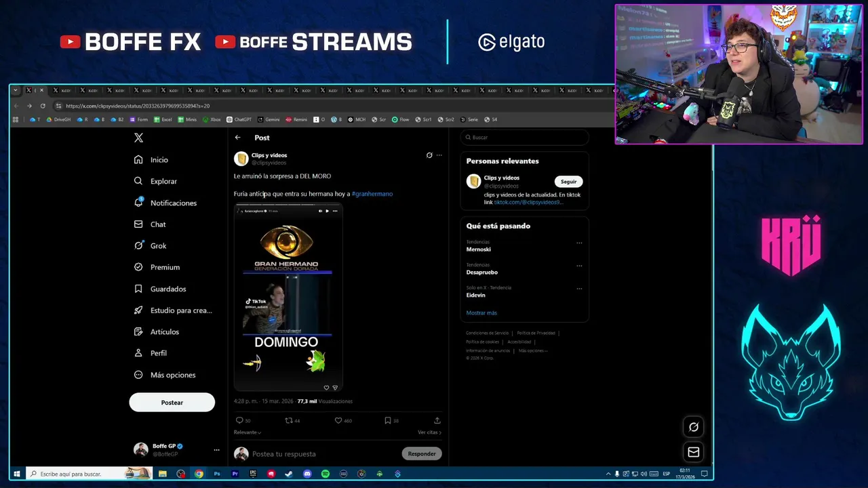The image size is (868, 488).
Task: Open Premium in the sidebar
Action: 157,267
